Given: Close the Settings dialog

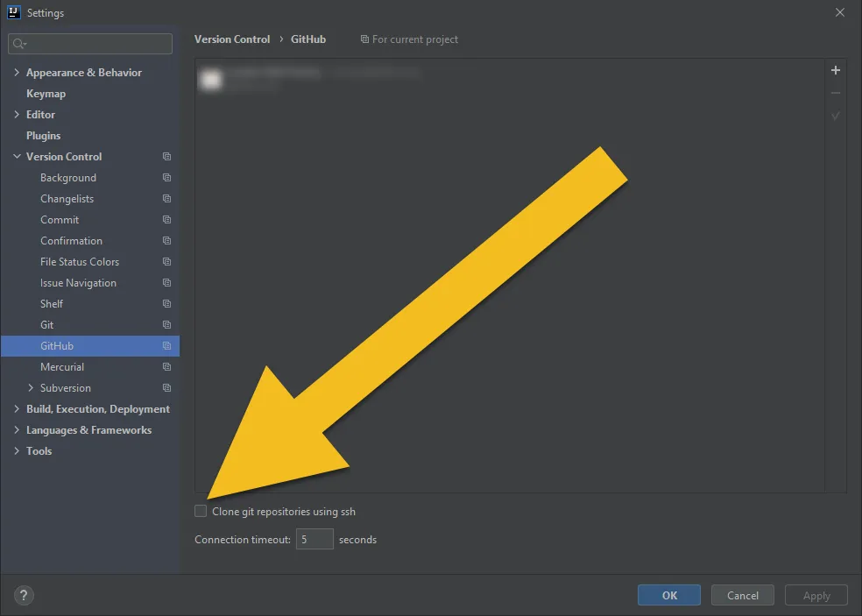Looking at the screenshot, I should [x=839, y=12].
